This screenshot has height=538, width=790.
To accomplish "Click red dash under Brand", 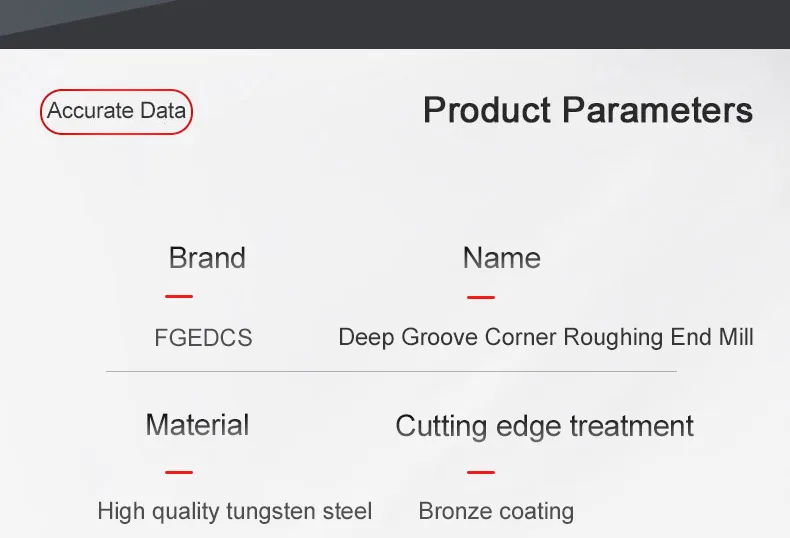I will pyautogui.click(x=179, y=296).
